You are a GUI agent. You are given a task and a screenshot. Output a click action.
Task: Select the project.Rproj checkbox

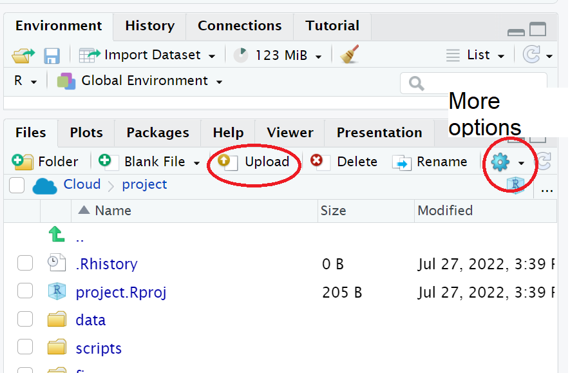click(25, 291)
